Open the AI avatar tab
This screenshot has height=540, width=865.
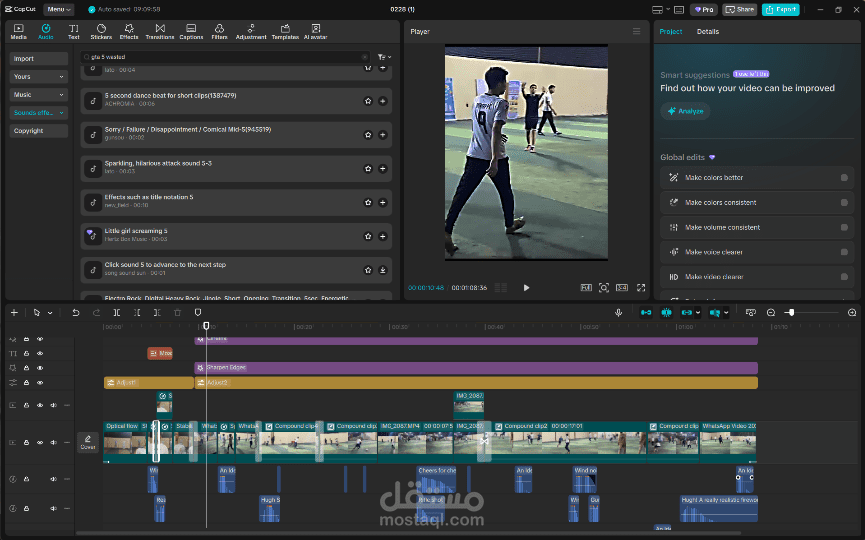coord(316,31)
